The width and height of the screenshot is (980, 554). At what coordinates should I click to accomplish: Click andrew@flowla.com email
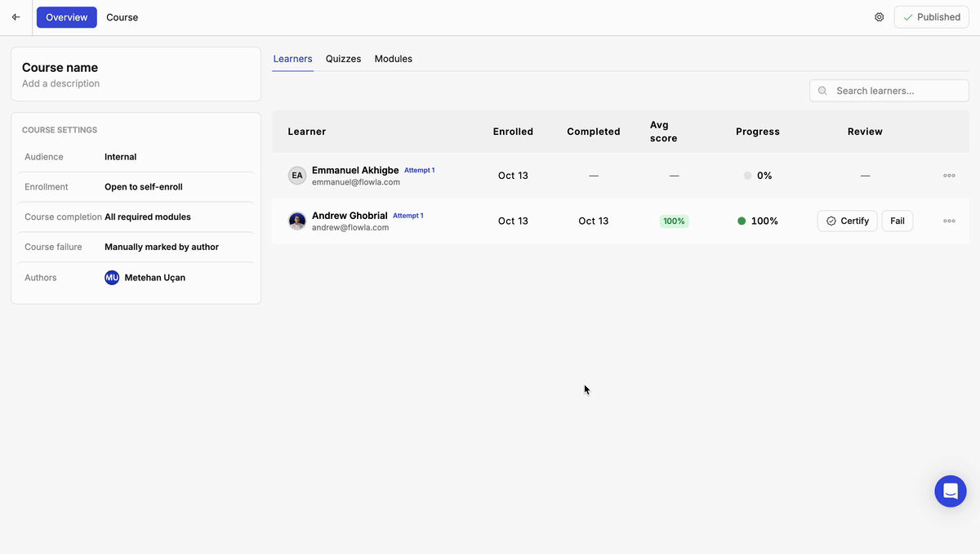pyautogui.click(x=350, y=227)
